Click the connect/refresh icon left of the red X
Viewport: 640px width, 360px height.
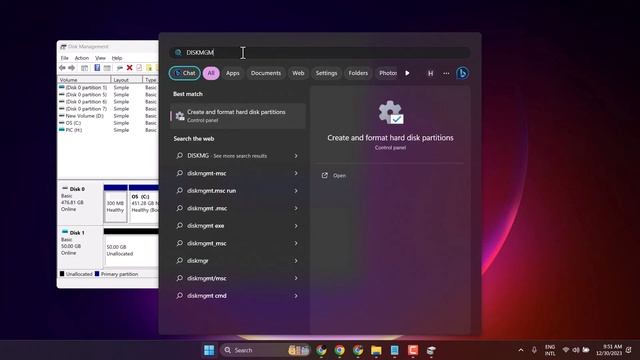[120, 68]
